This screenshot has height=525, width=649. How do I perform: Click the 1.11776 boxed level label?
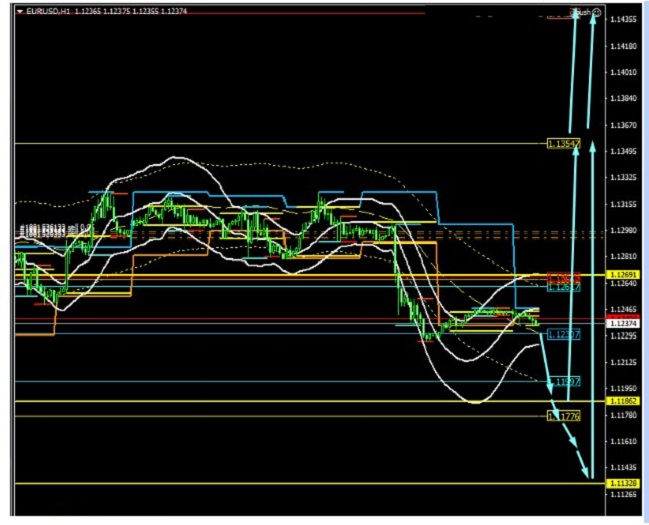(564, 416)
